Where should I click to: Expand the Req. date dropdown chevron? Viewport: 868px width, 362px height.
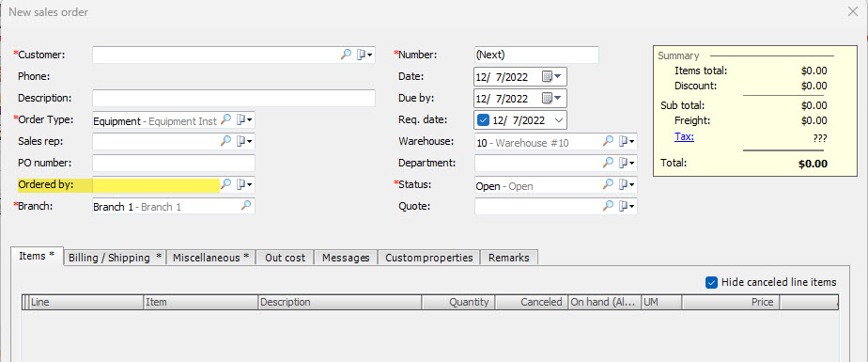point(558,119)
